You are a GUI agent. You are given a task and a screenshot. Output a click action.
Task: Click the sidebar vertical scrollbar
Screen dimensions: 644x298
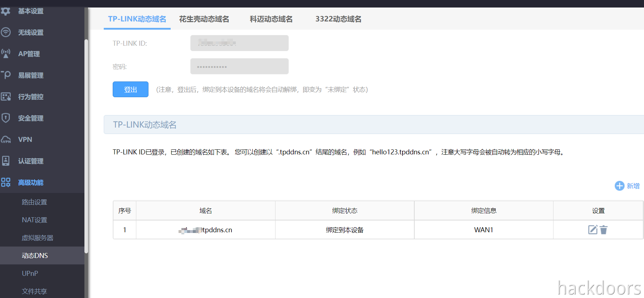point(86,146)
